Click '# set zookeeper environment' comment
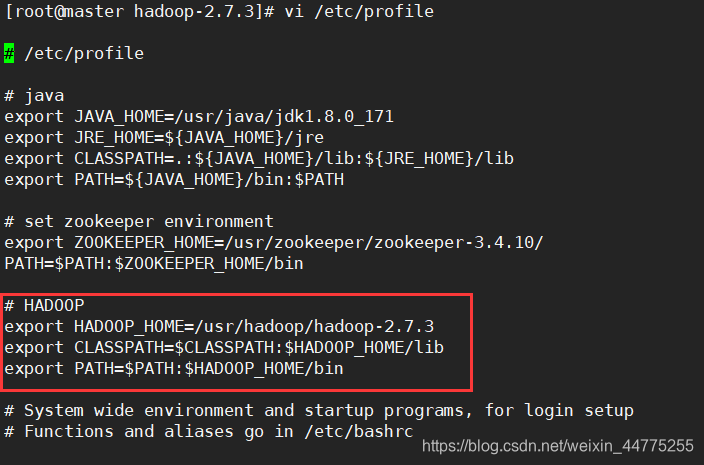 tap(139, 221)
